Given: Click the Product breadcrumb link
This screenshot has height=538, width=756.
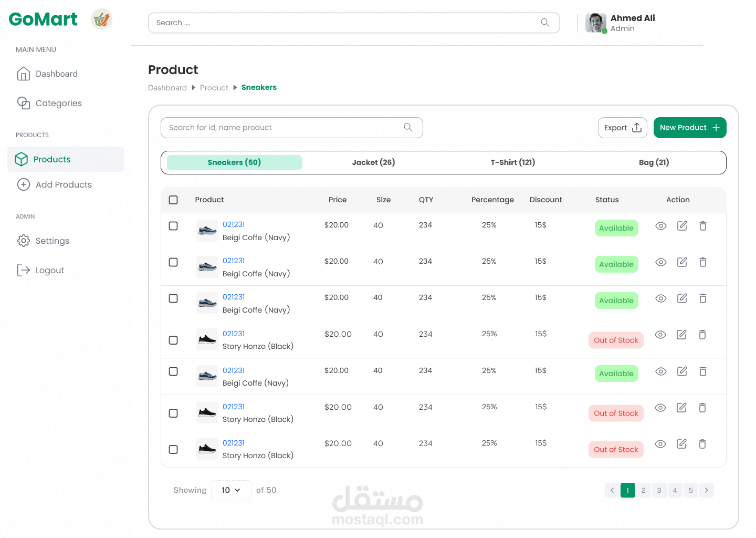Looking at the screenshot, I should 214,88.
